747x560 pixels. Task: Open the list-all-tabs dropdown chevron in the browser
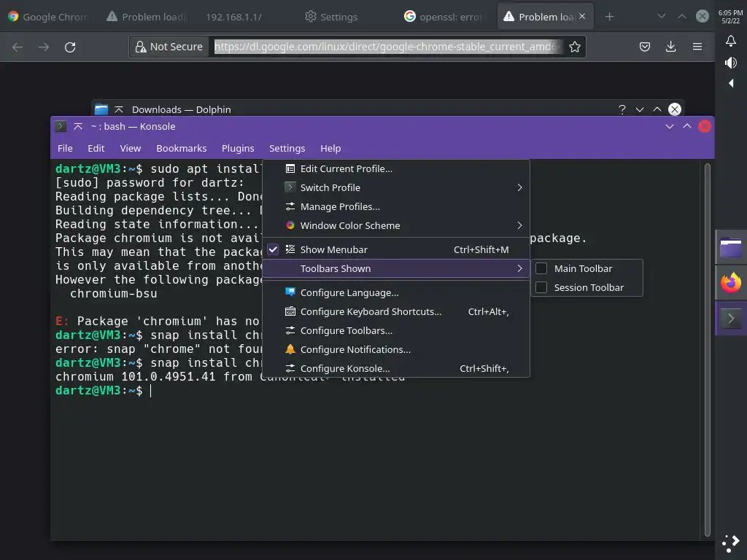tap(661, 16)
